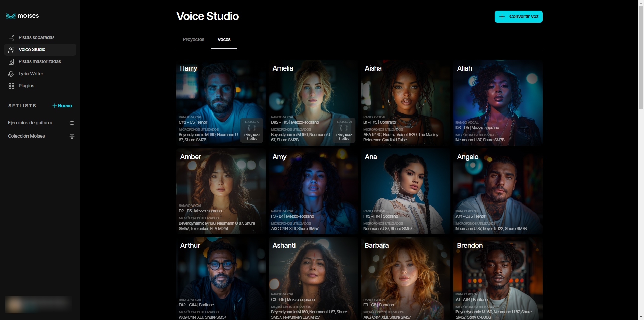Click the Voice Studio sidebar icon

click(11, 50)
